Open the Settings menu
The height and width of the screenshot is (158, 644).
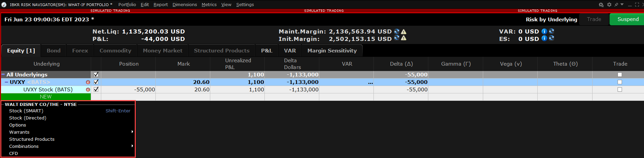[245, 5]
